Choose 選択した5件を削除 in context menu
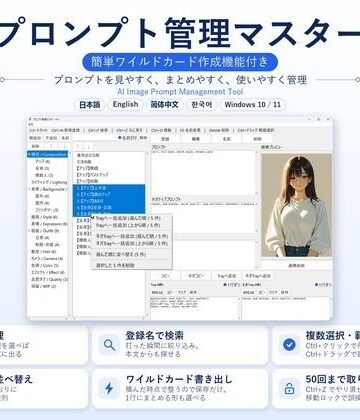 click(x=132, y=265)
